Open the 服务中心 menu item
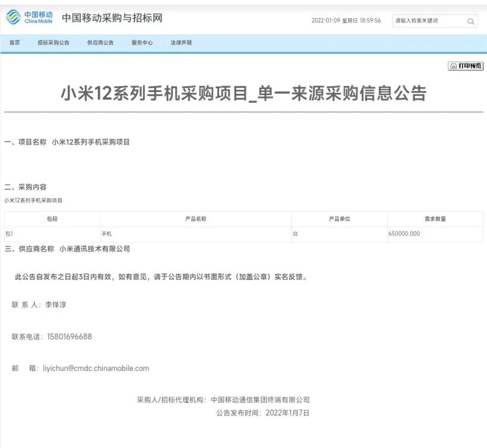Viewport: 487px width, 448px height. tap(142, 43)
